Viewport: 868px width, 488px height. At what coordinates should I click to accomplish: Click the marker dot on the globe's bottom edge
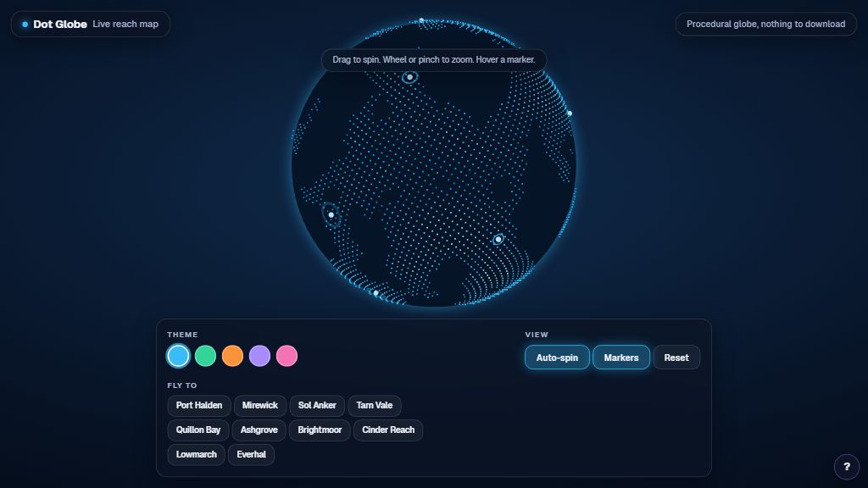(x=376, y=293)
